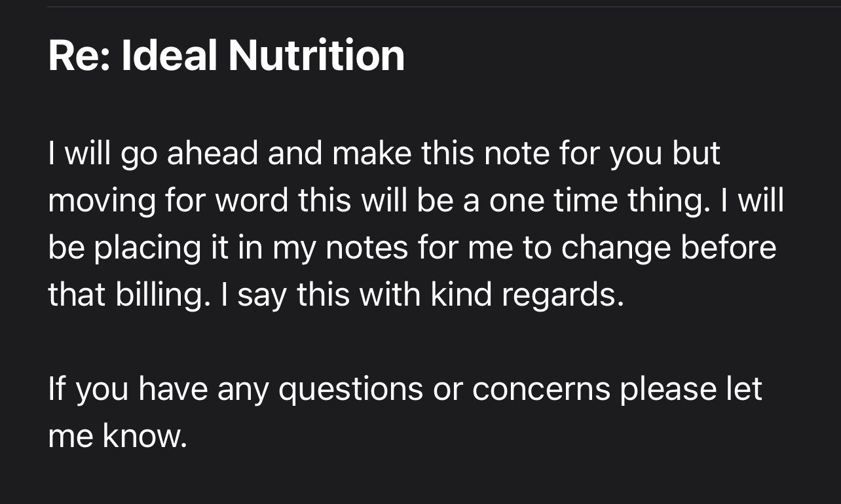Click the word "questions" in the second paragraph
The image size is (841, 504).
tap(350, 389)
